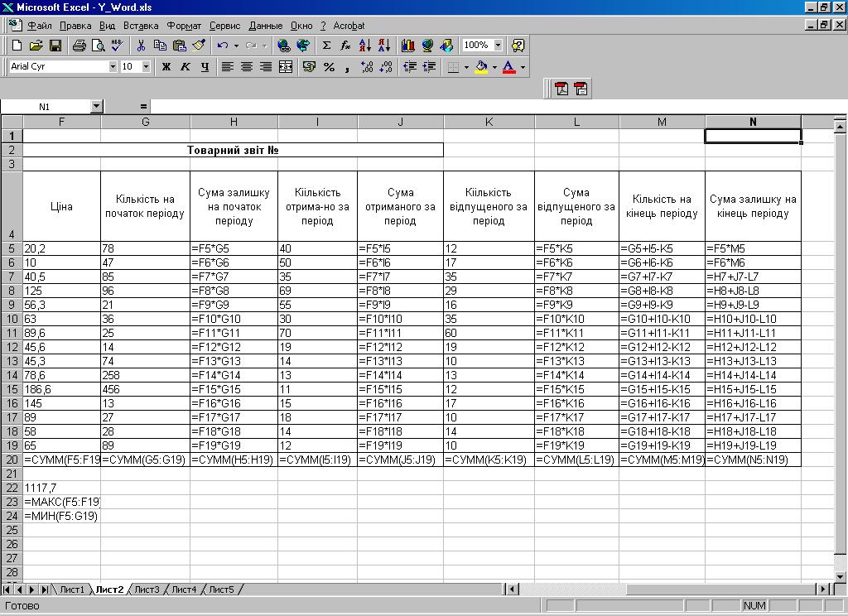
Task: Open the Правка menu
Action: [75, 26]
